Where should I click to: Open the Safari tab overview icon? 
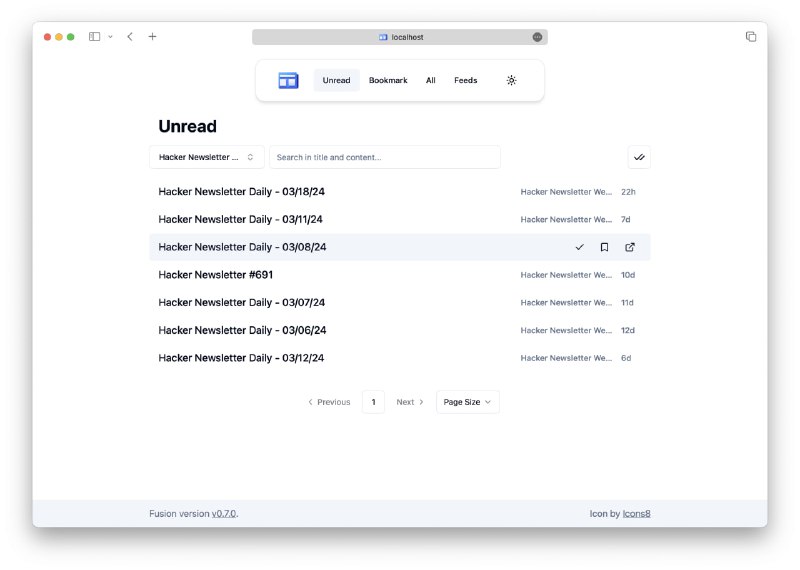(750, 37)
